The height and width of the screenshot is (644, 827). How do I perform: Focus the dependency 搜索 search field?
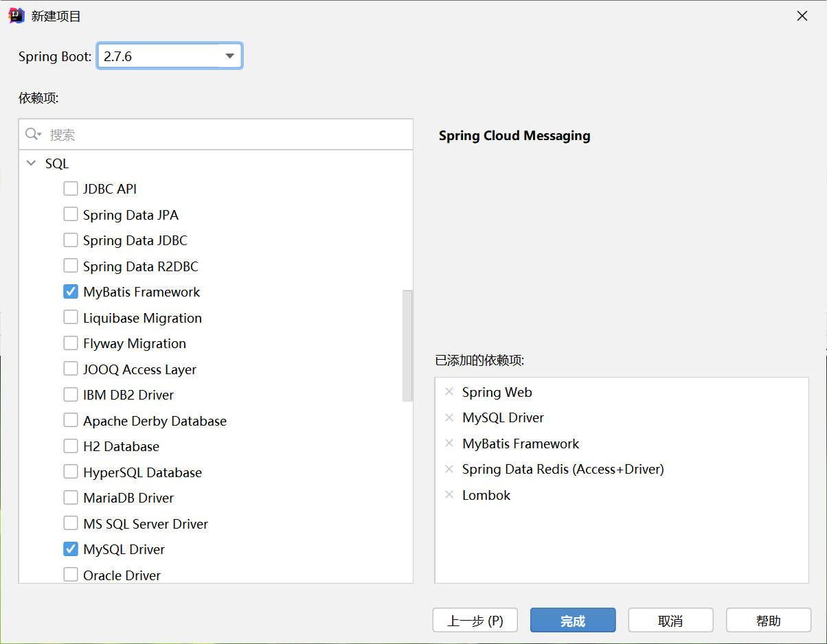point(216,135)
